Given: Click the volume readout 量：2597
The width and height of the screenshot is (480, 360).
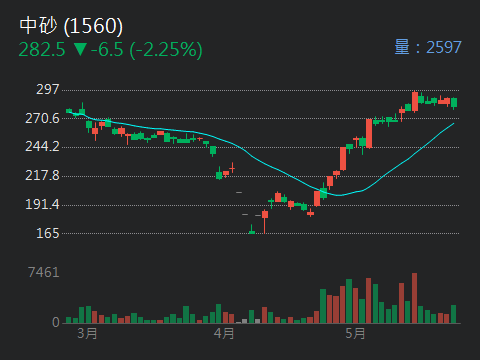Looking at the screenshot, I should point(428,47).
